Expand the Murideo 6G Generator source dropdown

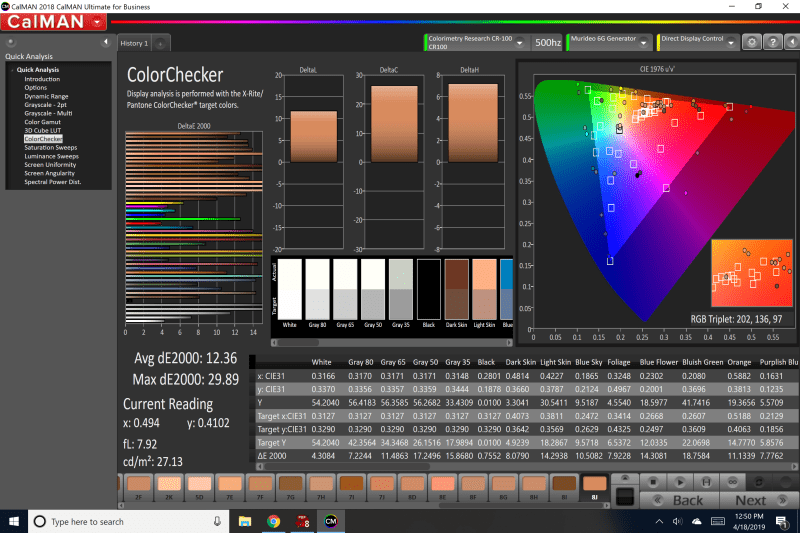click(643, 43)
